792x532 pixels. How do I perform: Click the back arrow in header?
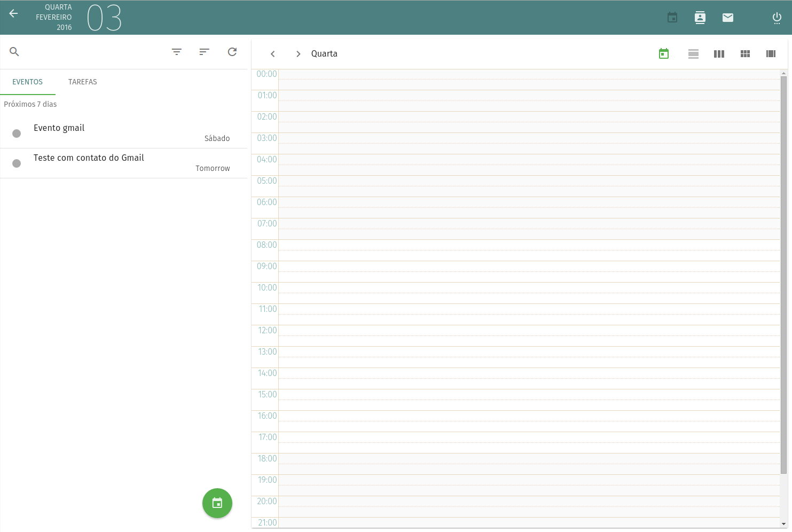coord(14,14)
